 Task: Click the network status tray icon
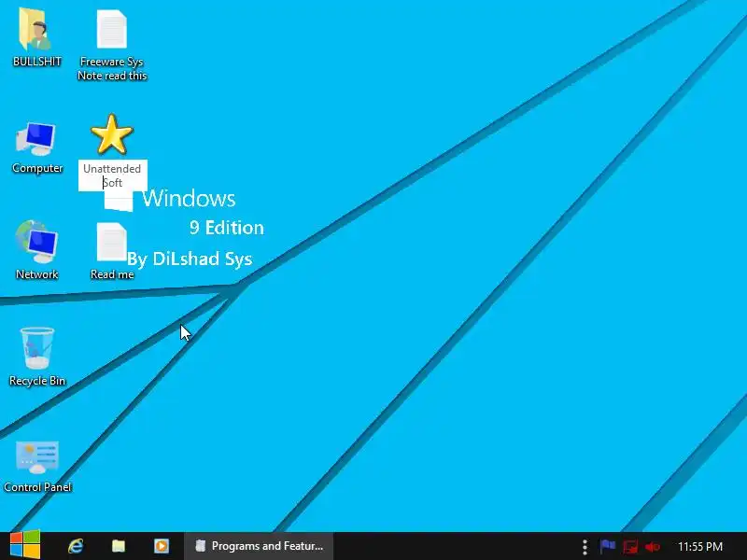(630, 547)
